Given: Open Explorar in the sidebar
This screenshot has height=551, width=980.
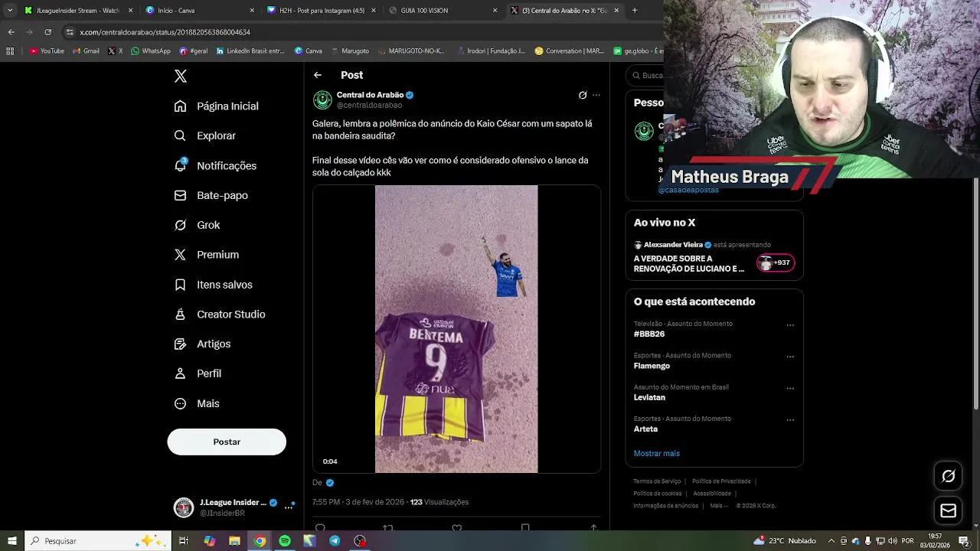Looking at the screenshot, I should coord(205,135).
